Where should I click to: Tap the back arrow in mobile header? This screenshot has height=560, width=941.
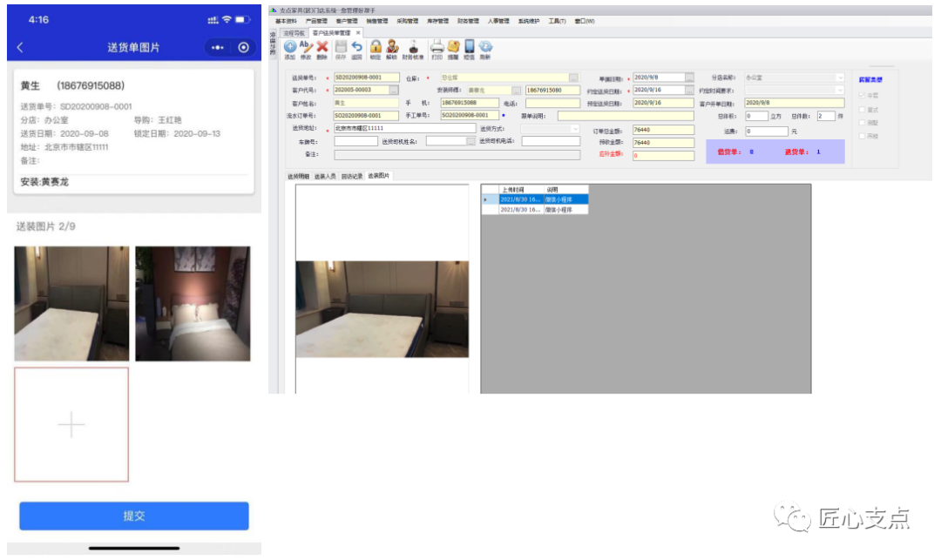(20, 47)
